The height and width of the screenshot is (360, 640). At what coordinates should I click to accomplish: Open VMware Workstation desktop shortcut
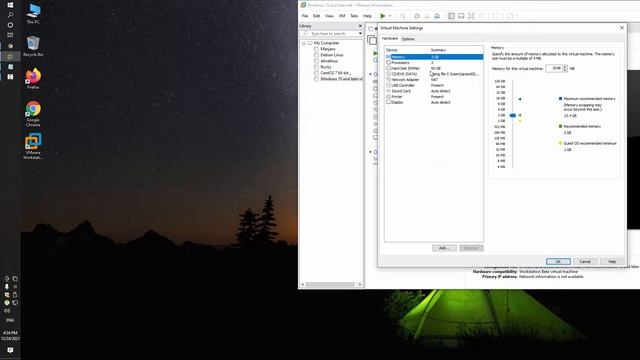33,147
